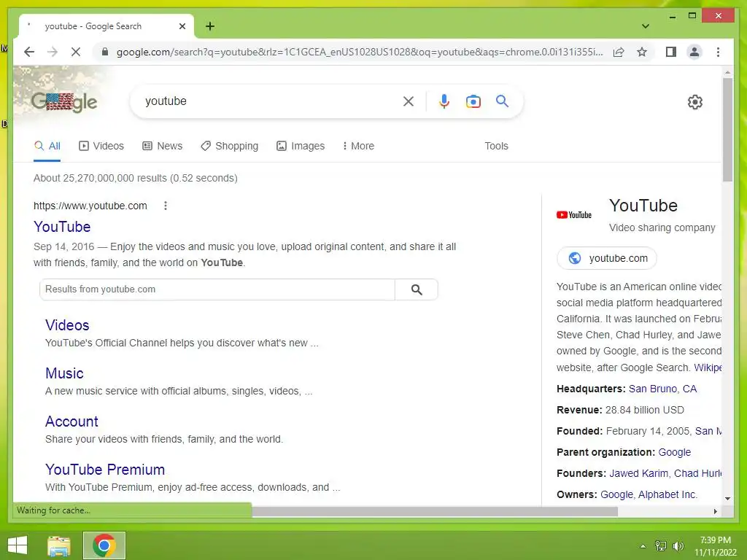Click the Google holiday logo
This screenshot has width=747, height=560.
[x=64, y=101]
